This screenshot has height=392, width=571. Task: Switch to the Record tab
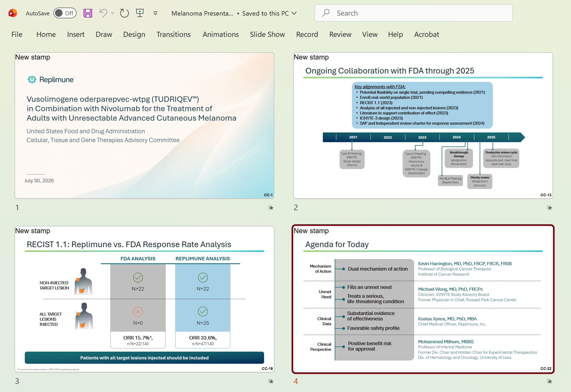307,34
